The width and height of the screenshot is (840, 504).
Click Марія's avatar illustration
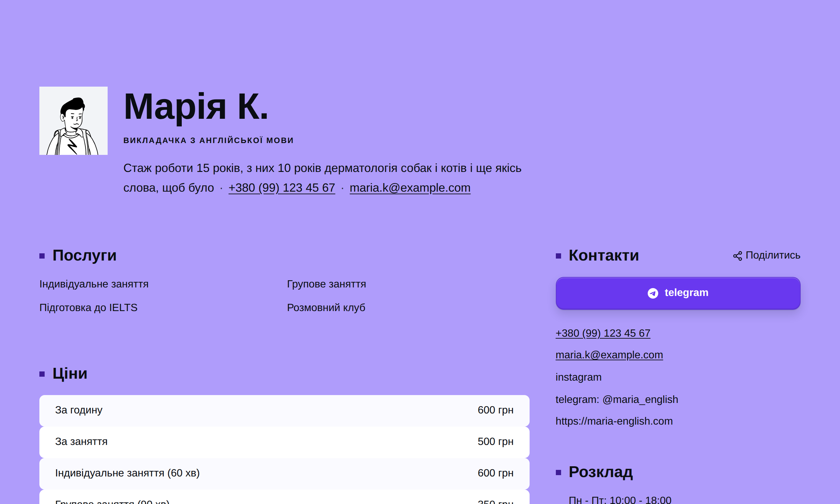73,120
